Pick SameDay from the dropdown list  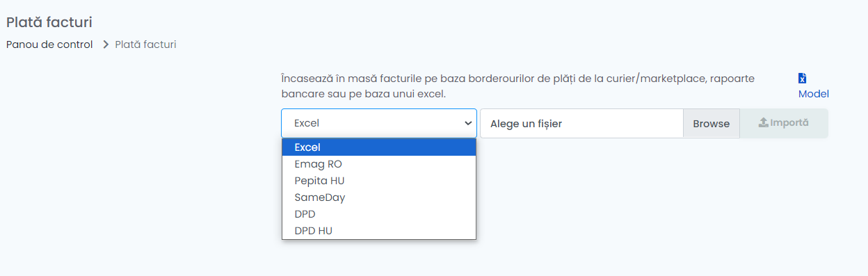(379, 197)
